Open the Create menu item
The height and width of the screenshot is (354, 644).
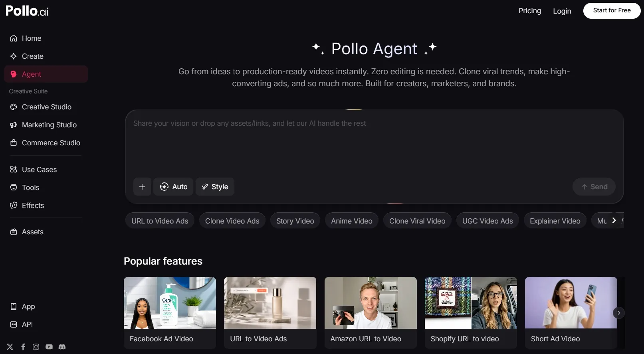click(x=46, y=56)
